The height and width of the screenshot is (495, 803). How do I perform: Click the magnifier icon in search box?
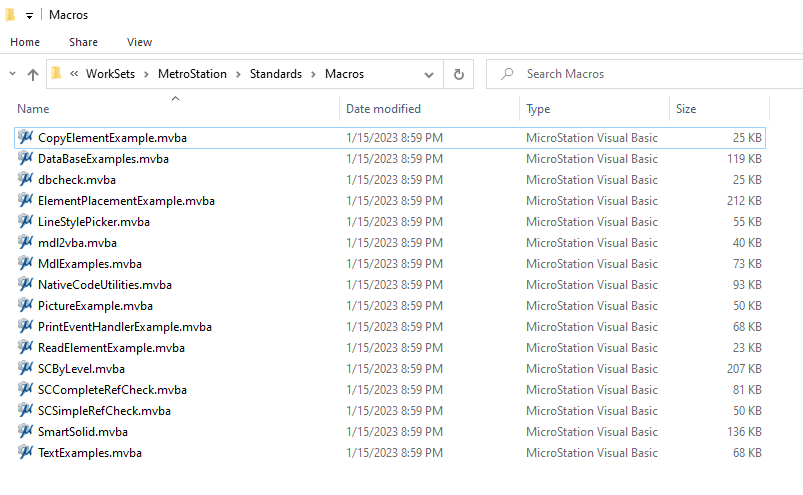(507, 74)
